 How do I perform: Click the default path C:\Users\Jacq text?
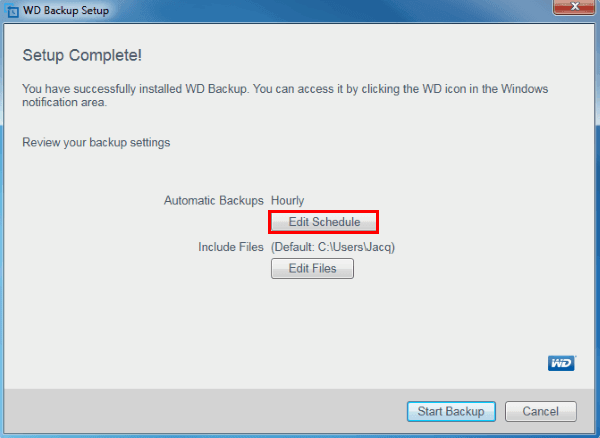pos(350,246)
